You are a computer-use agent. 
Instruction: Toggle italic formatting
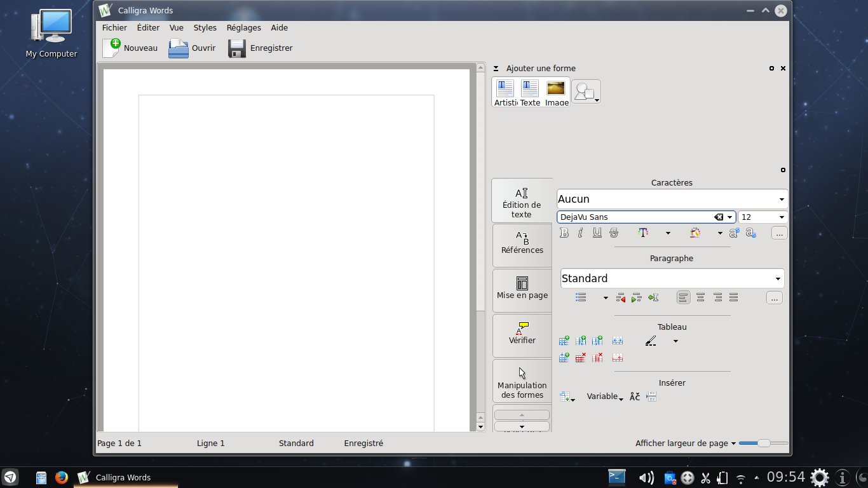pyautogui.click(x=580, y=233)
